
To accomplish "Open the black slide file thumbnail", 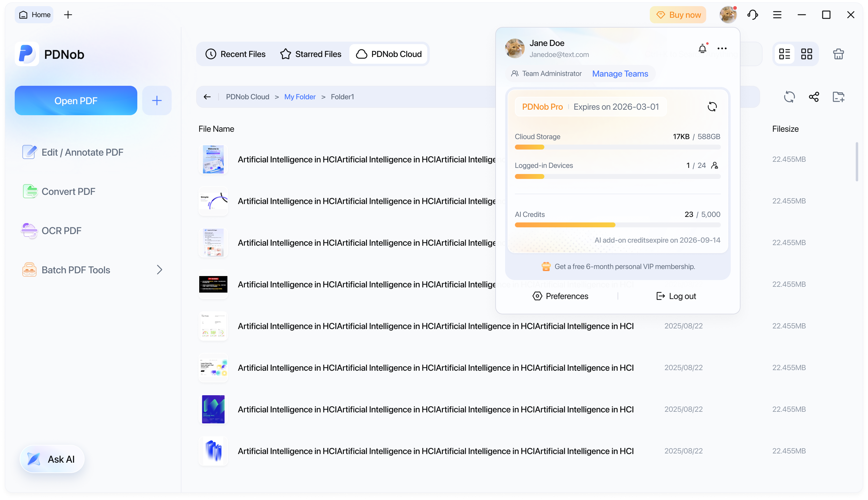I will [213, 284].
